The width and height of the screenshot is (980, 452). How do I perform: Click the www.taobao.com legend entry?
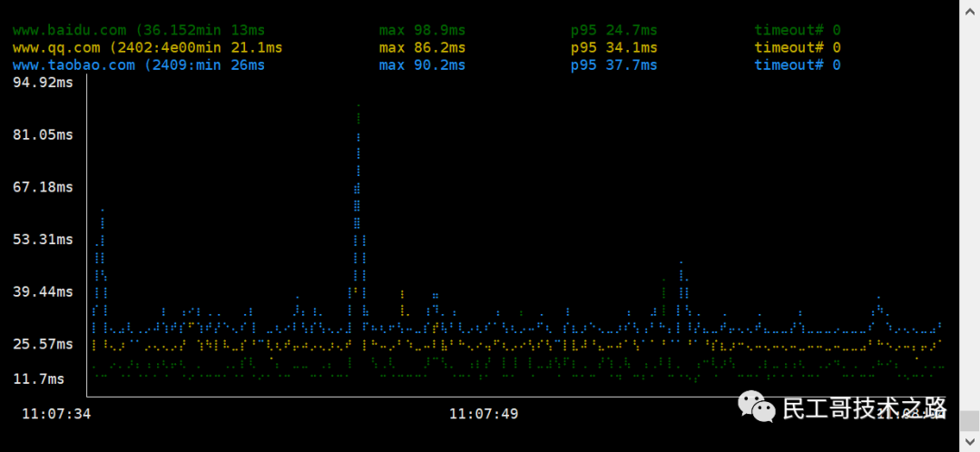(139, 65)
